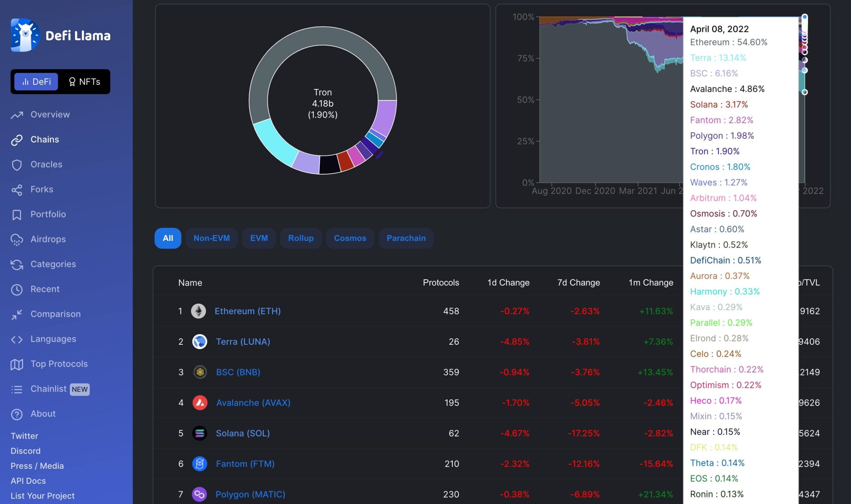
Task: Select the All chains filter tab
Action: click(168, 238)
